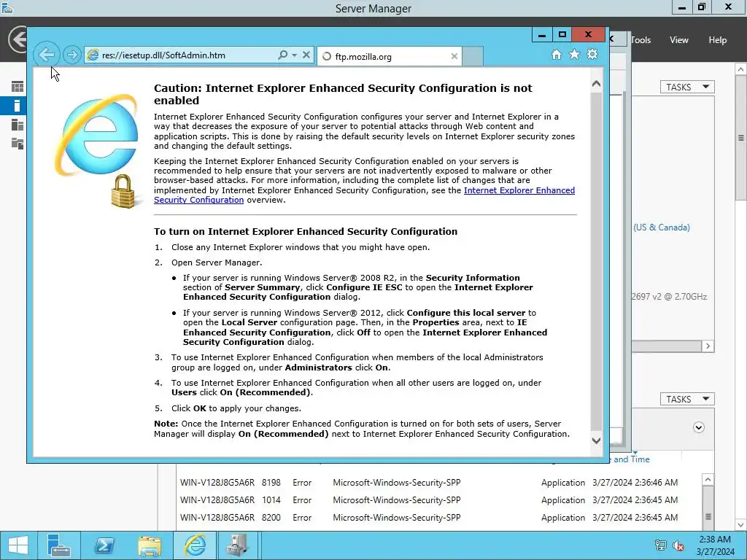
Task: Open the Windows Start button
Action: tap(18, 545)
